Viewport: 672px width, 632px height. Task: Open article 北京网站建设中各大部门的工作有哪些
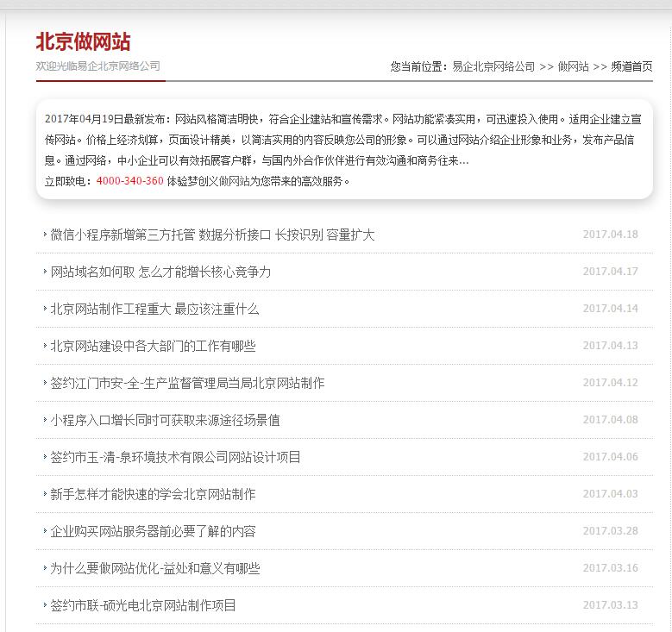point(153,346)
